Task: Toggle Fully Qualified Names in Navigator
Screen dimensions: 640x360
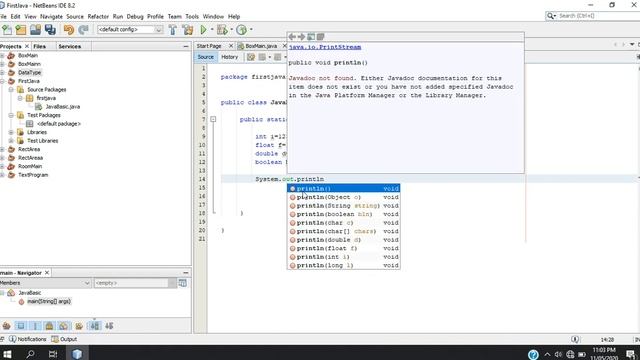Action: (x=79, y=326)
